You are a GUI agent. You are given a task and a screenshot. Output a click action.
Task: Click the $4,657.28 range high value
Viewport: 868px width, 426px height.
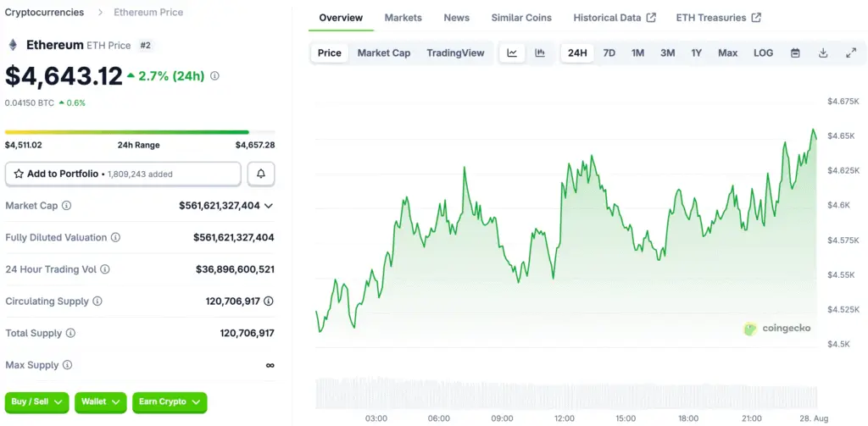point(255,145)
